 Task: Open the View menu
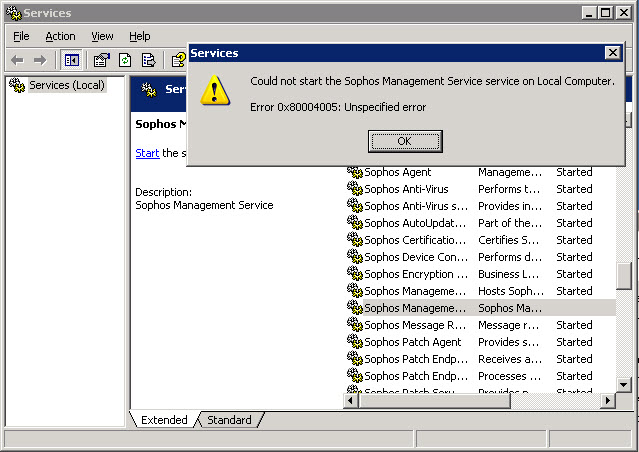pyautogui.click(x=102, y=36)
